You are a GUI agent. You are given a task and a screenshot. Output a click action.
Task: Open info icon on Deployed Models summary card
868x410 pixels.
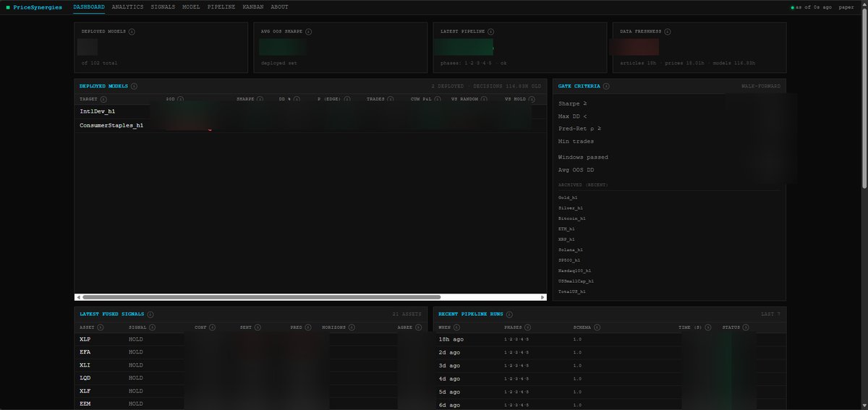pos(132,32)
